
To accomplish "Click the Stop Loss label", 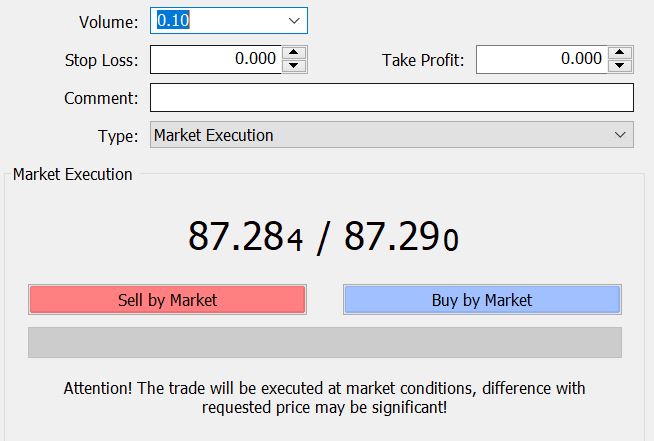I will tap(101, 60).
